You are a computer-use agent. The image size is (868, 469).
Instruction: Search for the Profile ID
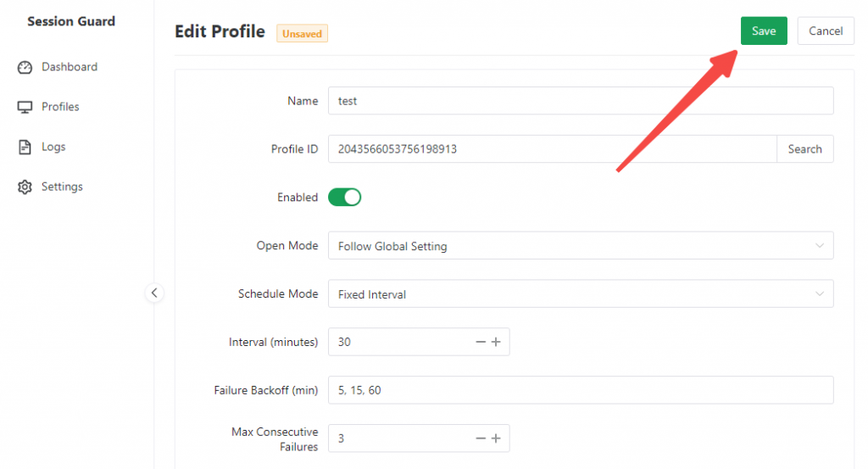click(804, 148)
